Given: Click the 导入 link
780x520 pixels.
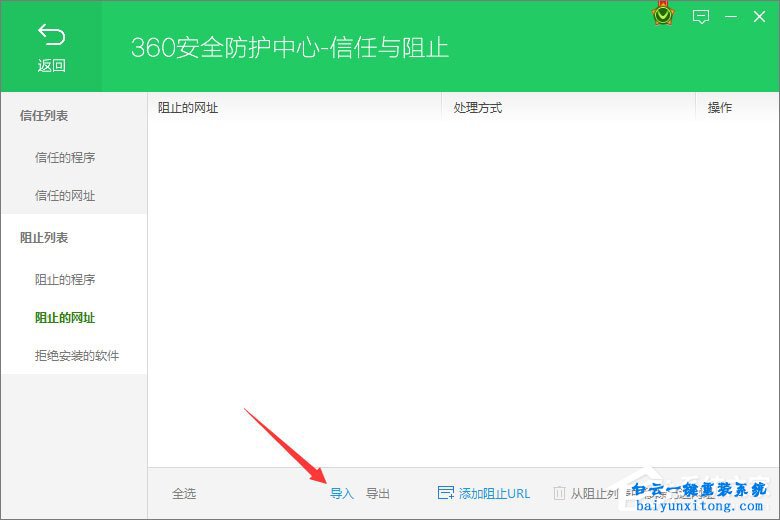Looking at the screenshot, I should 342,494.
